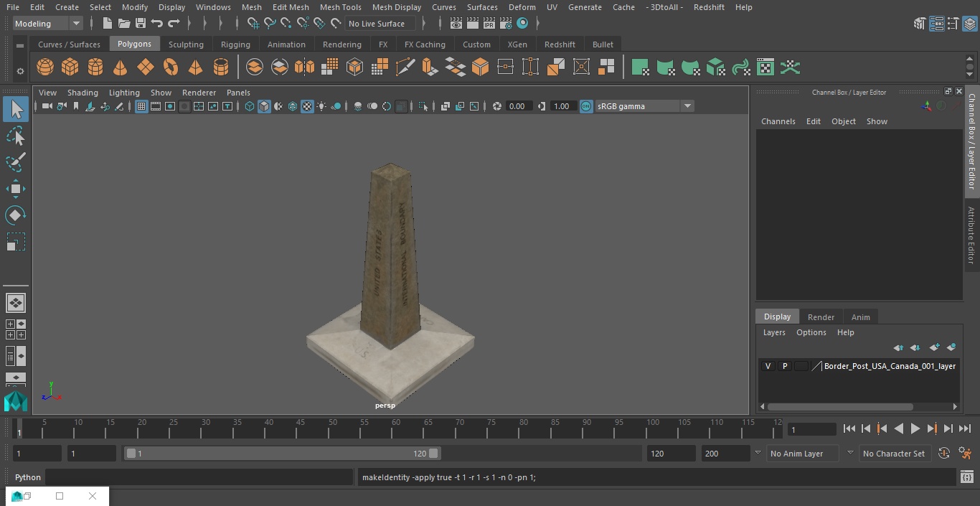980x506 pixels.
Task: Create a polygon sphere from the shelf
Action: tap(45, 67)
